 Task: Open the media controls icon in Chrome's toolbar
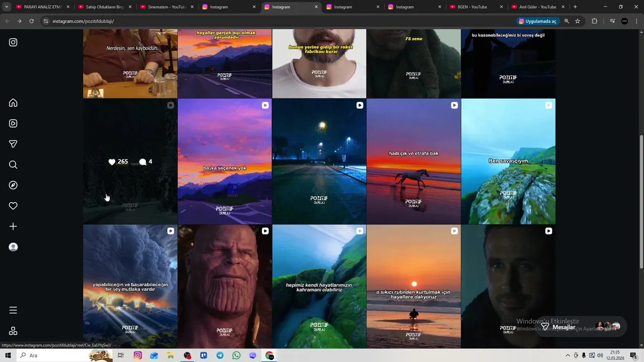612,21
